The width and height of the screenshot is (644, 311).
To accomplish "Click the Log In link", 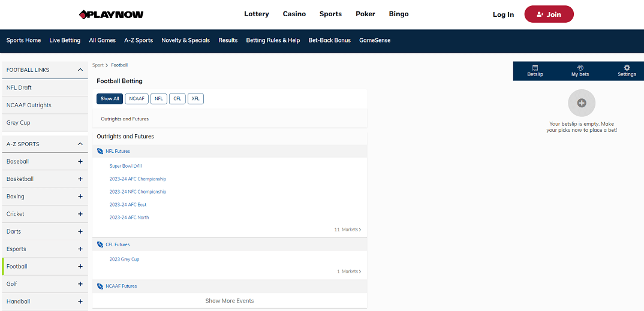I will click(503, 14).
